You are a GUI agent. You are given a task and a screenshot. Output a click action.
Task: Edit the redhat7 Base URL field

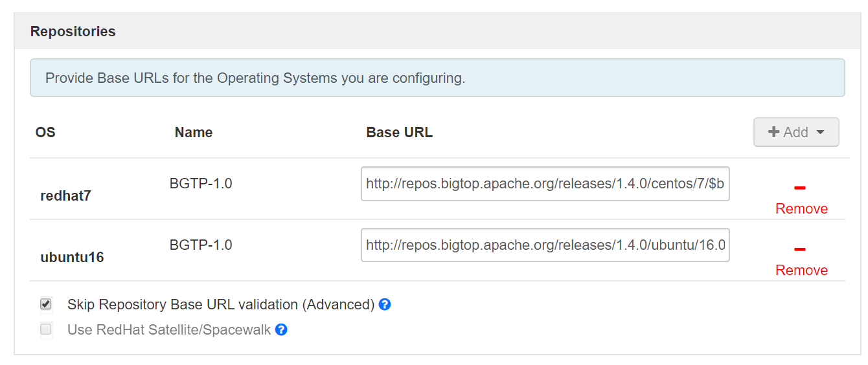click(x=545, y=184)
